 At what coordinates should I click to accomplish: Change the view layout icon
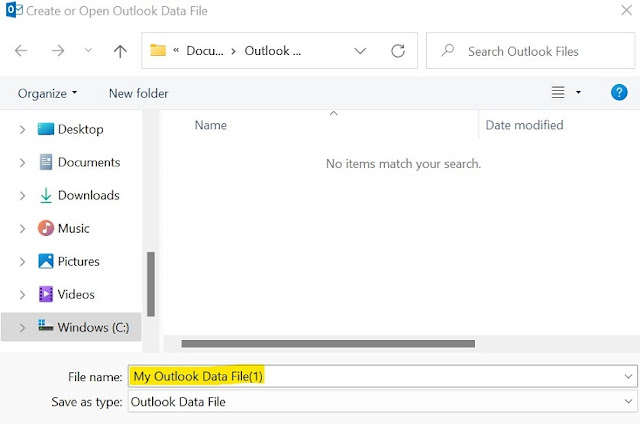(x=558, y=92)
